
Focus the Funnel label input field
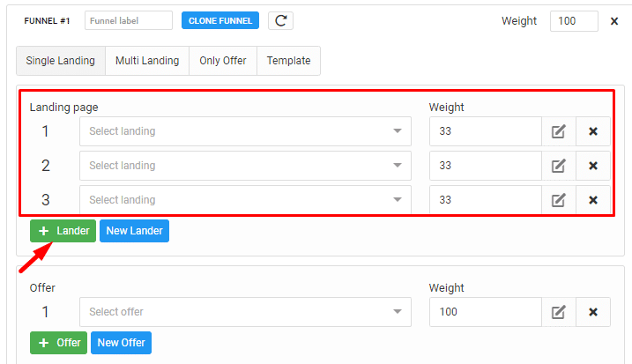point(129,20)
